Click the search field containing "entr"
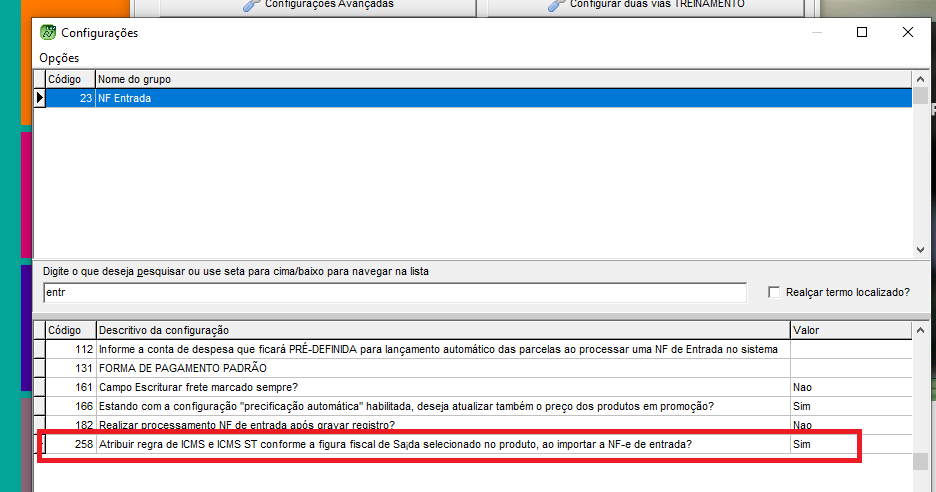The width and height of the screenshot is (936, 492). coord(394,292)
